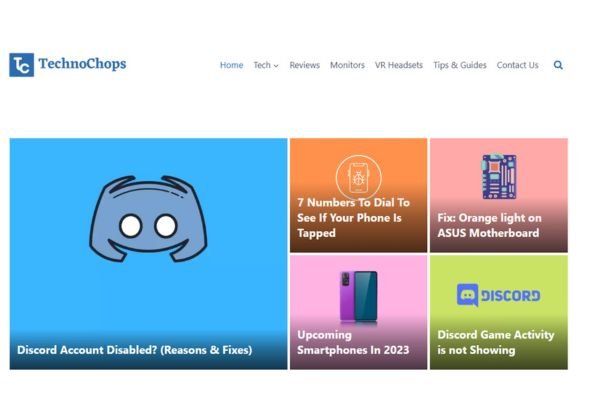Click the motherboard illustration icon

tap(499, 176)
